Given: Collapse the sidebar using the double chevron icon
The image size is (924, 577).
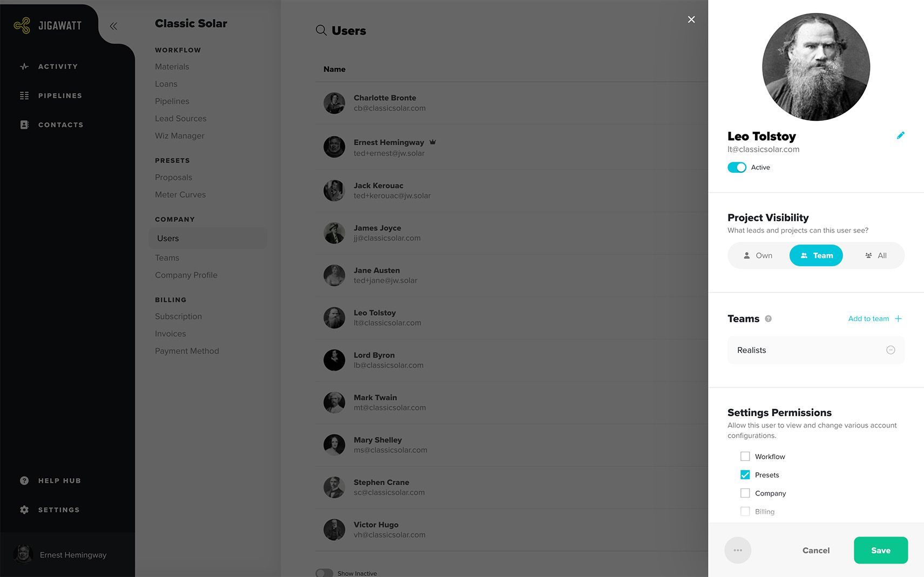Looking at the screenshot, I should (x=113, y=26).
